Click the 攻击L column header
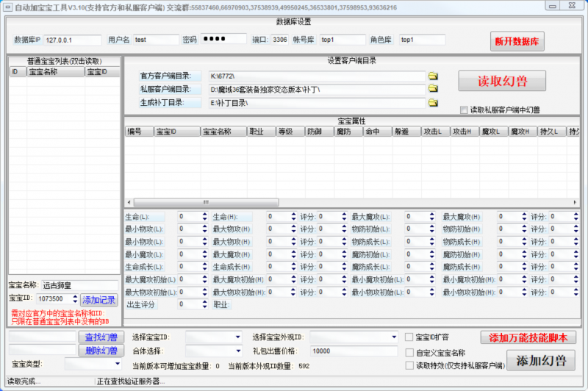 point(435,132)
